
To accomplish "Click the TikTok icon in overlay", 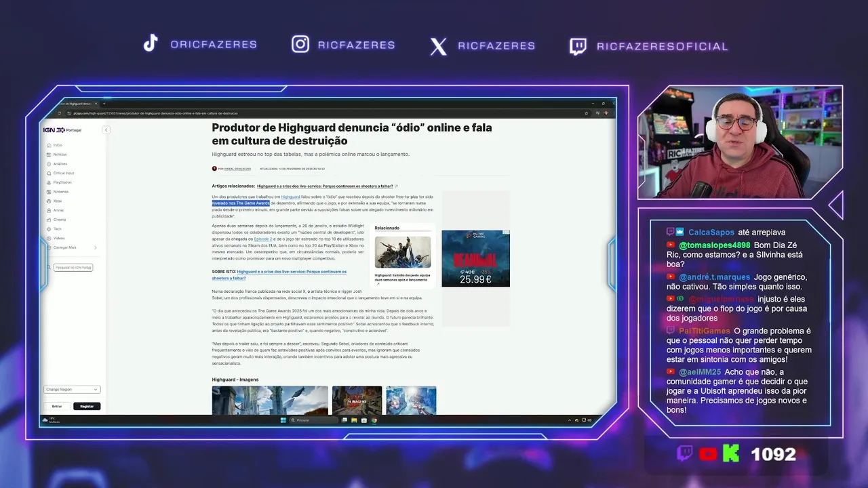I will coord(151,43).
